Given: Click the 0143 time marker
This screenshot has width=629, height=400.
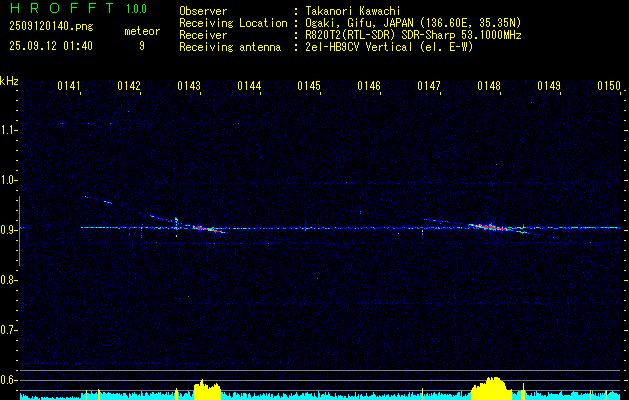Looking at the screenshot, I should point(189,86).
